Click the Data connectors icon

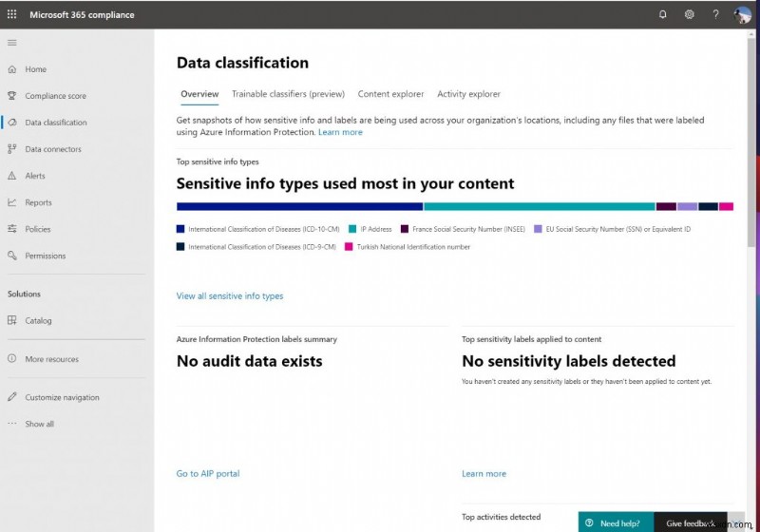pyautogui.click(x=12, y=149)
